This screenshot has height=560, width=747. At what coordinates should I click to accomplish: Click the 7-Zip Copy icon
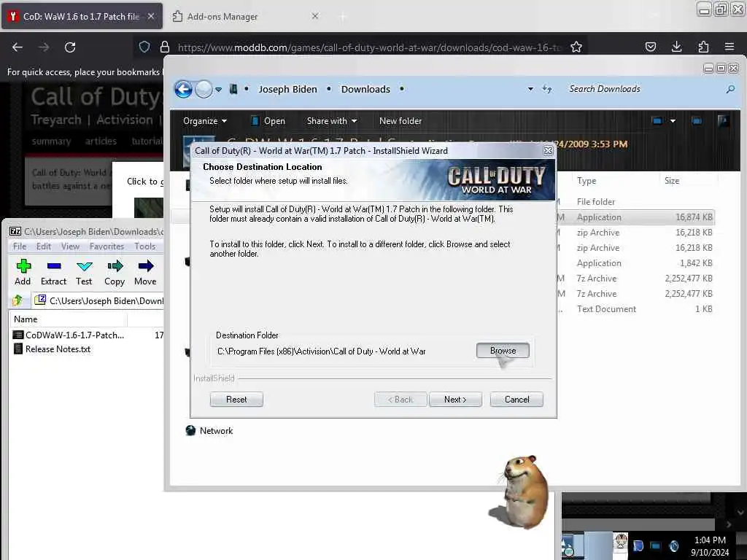pyautogui.click(x=115, y=273)
